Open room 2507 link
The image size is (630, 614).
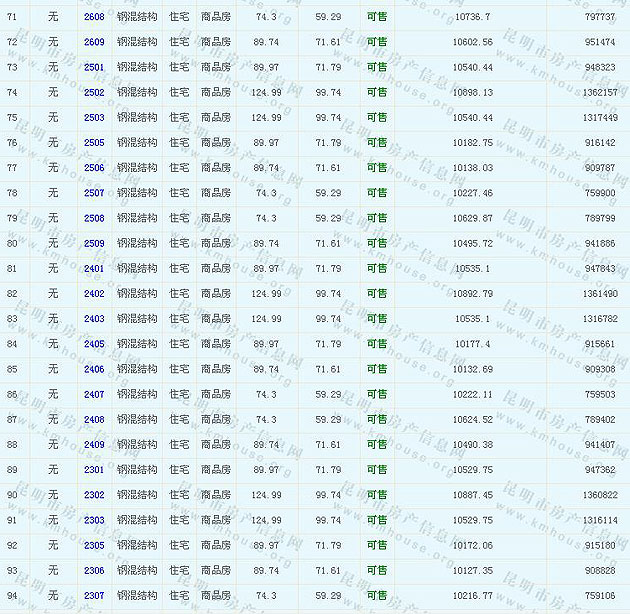[x=94, y=193]
